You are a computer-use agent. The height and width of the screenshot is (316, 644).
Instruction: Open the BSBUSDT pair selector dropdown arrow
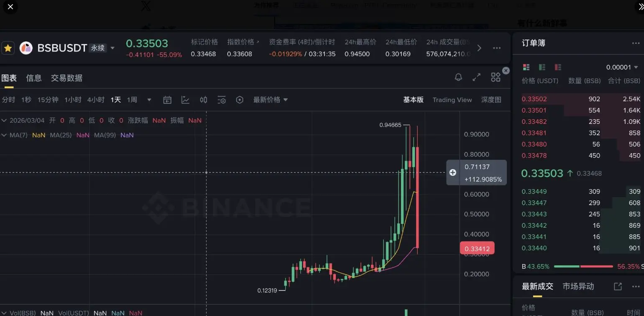pyautogui.click(x=112, y=48)
